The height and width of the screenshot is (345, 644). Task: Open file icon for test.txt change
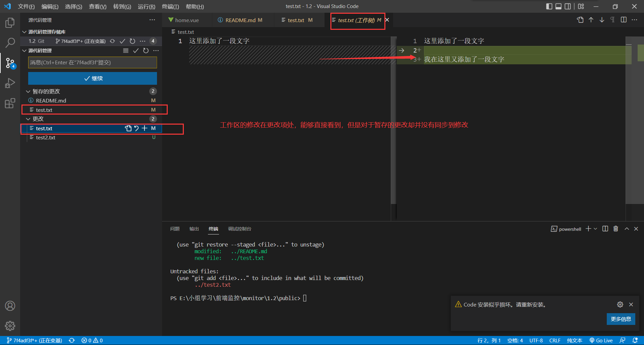tap(128, 128)
